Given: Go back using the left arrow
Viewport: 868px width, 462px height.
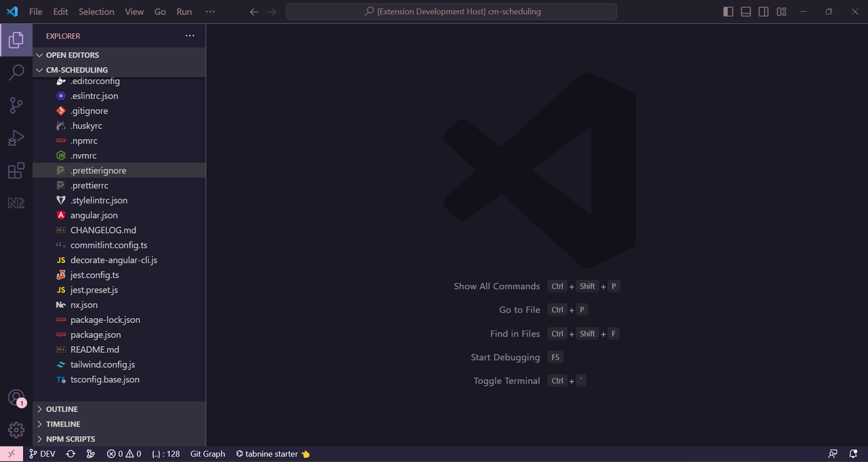Looking at the screenshot, I should [254, 12].
